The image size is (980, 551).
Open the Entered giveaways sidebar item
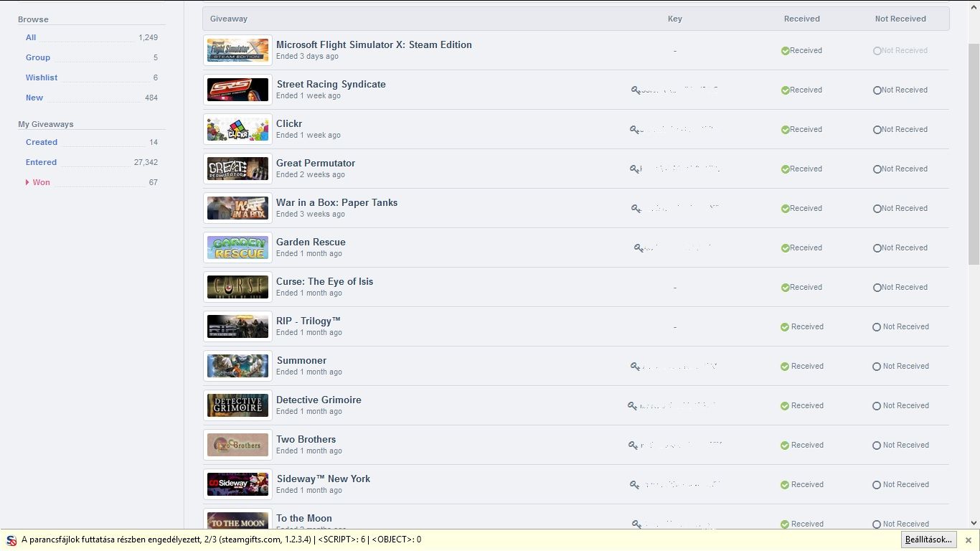41,162
